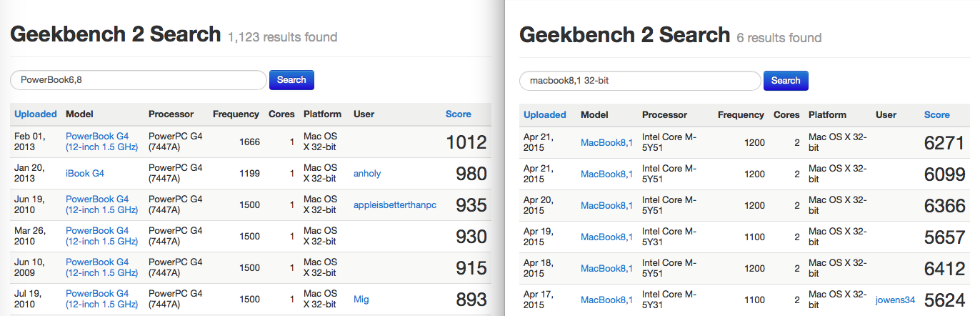
Task: Click Search button in macbook8,1 window
Action: coord(786,81)
